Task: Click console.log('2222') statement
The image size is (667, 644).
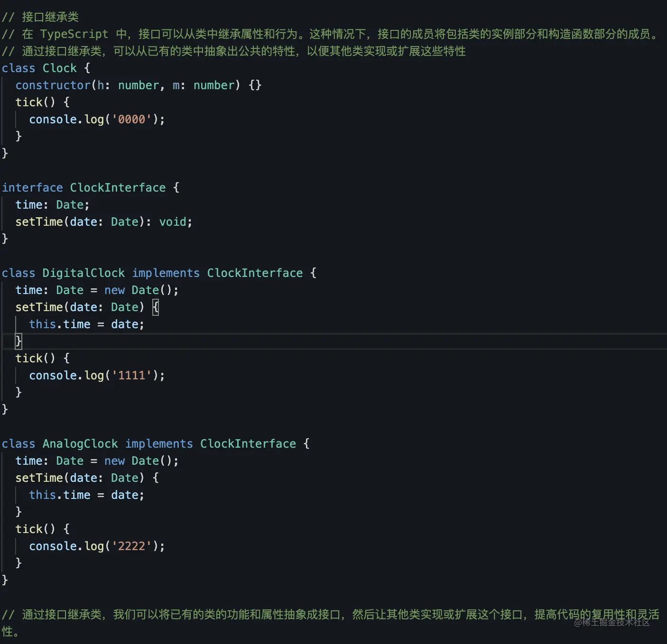Action: 97,546
